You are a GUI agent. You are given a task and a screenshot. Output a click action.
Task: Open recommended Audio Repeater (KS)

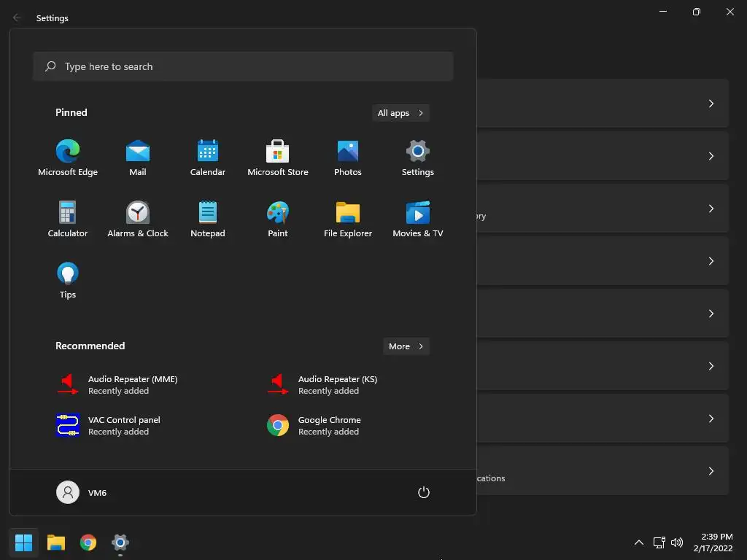click(322, 385)
